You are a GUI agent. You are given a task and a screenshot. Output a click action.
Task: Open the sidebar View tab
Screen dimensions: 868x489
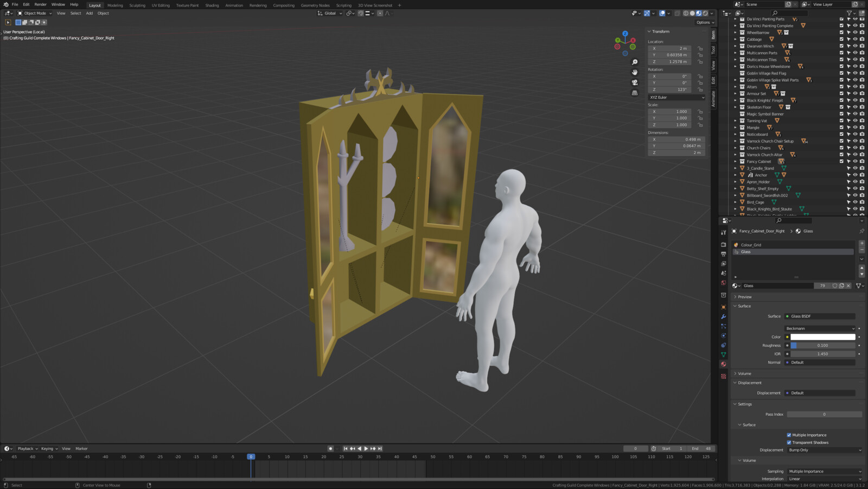[x=713, y=65]
